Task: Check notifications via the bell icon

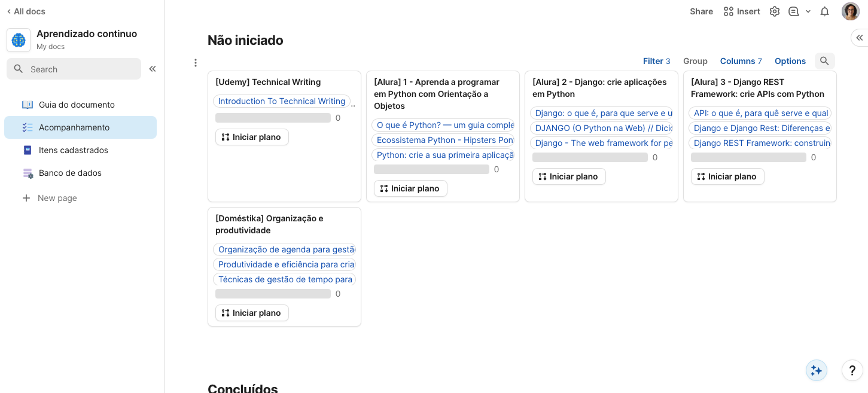Action: 824,11
